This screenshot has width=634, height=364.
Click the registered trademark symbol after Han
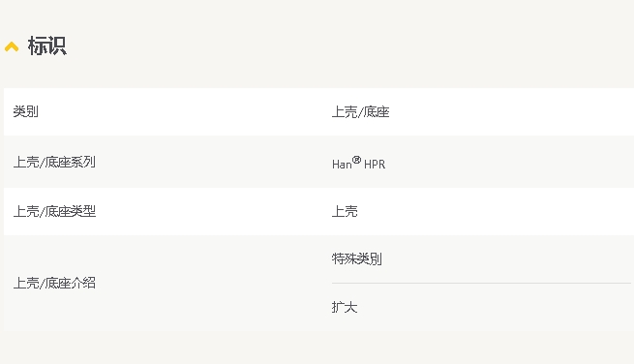(x=356, y=160)
